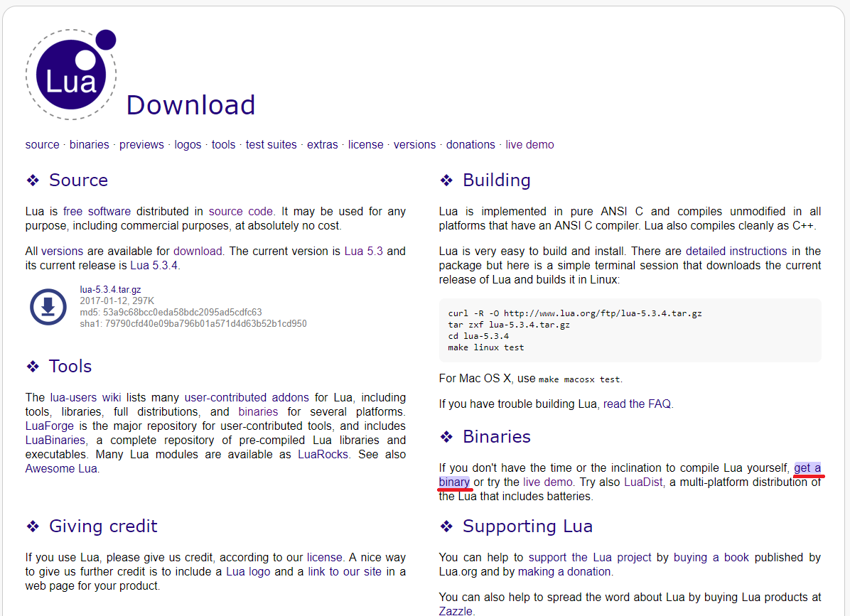
Task: Go to the previews nav link
Action: 141,145
